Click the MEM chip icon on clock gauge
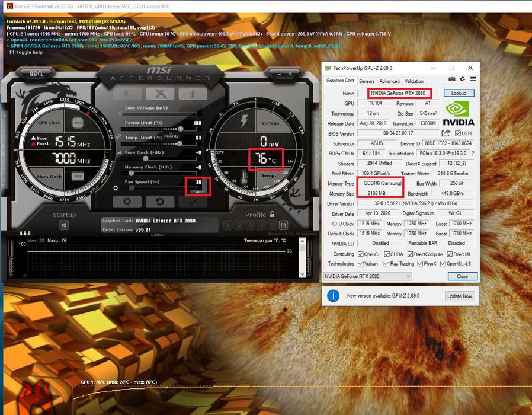The width and height of the screenshot is (532, 415). [78, 176]
